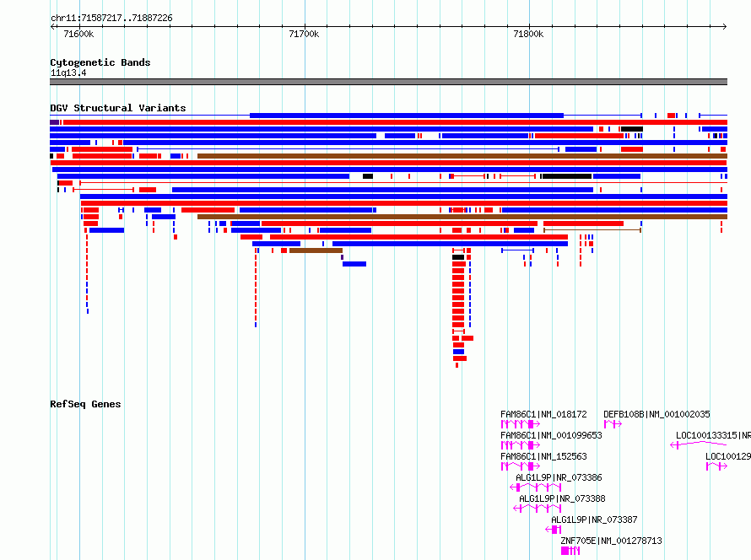
Task: Click the black variant block atop the red stack
Action: click(x=458, y=257)
